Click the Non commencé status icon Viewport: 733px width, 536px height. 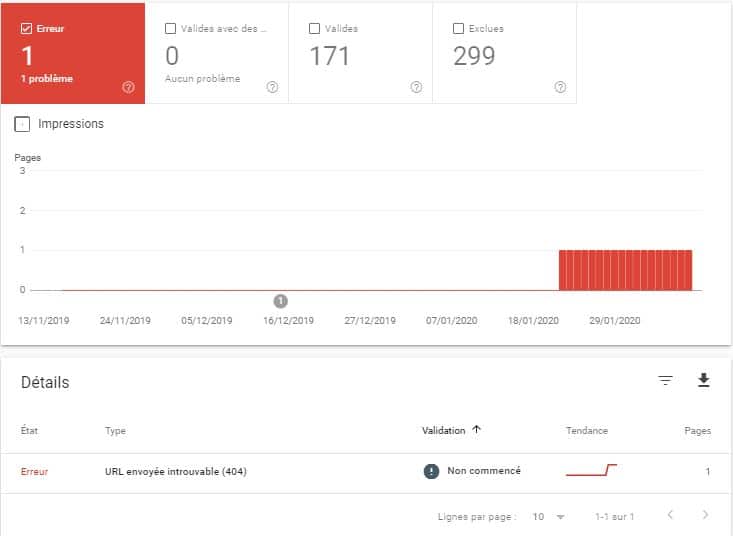431,471
